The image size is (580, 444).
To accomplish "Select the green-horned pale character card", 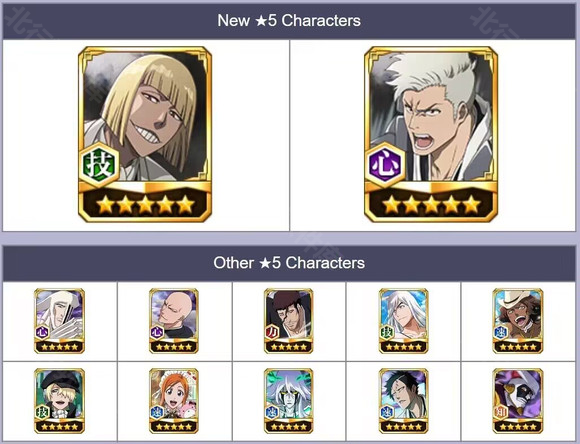I will 289,401.
